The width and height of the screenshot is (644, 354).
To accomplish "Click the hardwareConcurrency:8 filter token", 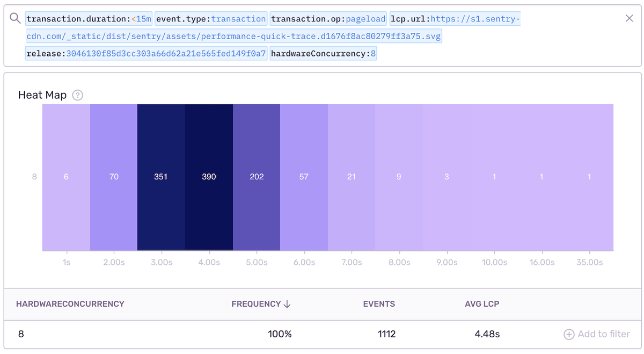I will [323, 53].
